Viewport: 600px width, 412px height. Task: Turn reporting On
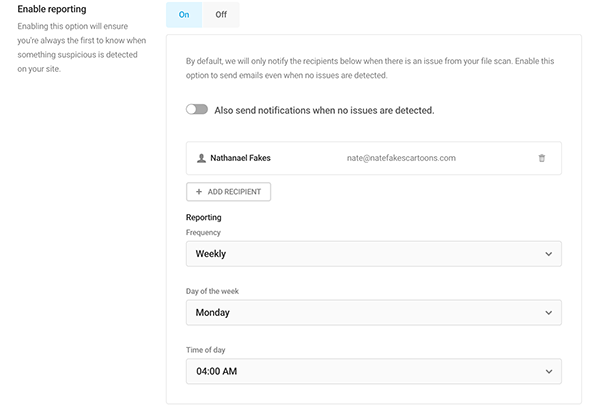coord(184,14)
